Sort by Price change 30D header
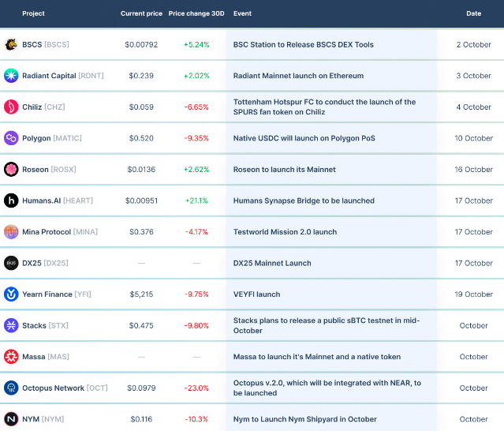Screen dimensions: 504x431 [x=196, y=13]
